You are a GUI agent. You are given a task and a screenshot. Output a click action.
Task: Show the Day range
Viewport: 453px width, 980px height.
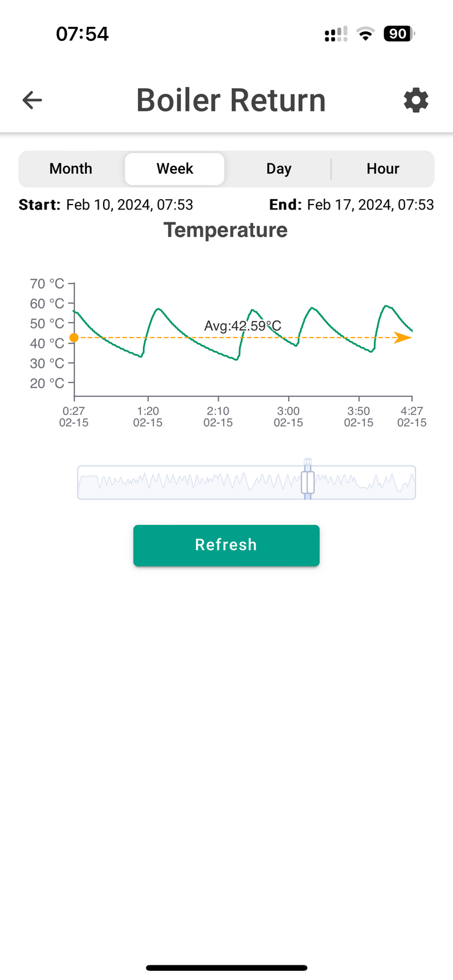278,168
